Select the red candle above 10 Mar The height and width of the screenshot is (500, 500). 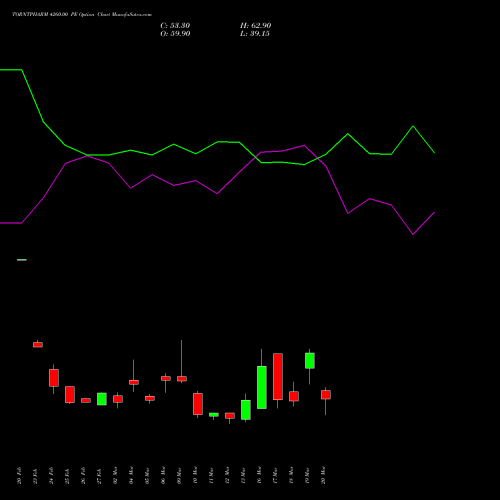click(198, 404)
